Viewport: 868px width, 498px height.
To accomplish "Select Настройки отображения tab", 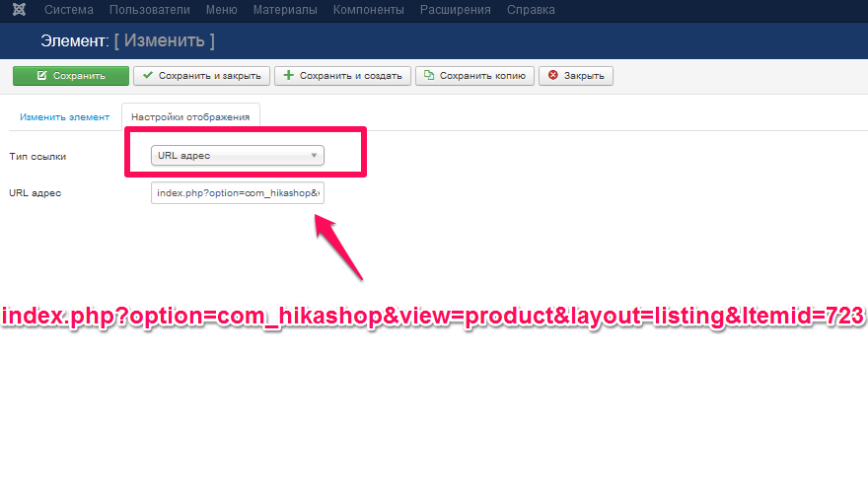I will [190, 117].
